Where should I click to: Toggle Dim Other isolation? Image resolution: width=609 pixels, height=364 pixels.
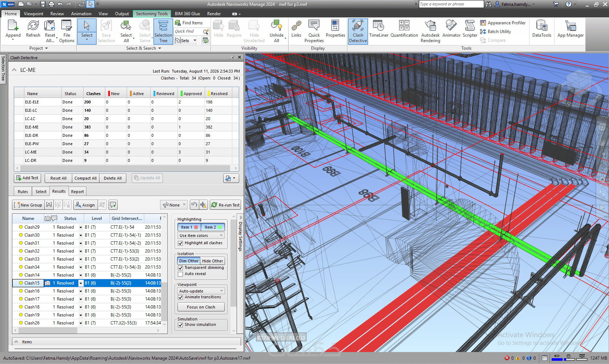(189, 261)
